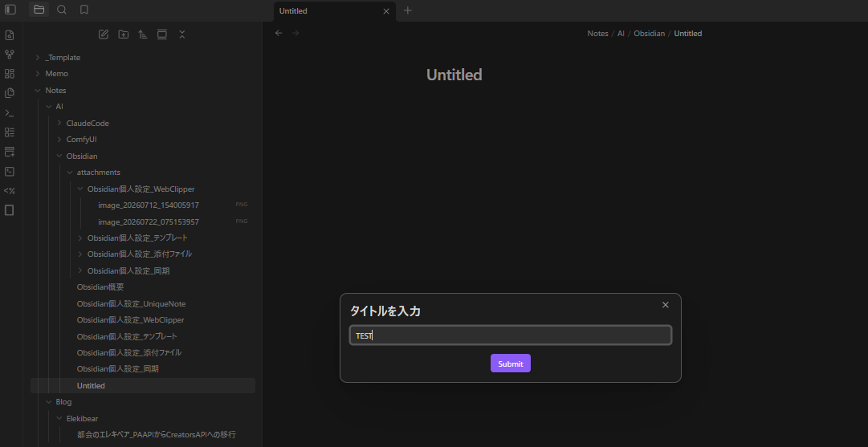This screenshot has width=868, height=447.
Task: Open the search magnifier tab icon
Action: coord(62,10)
